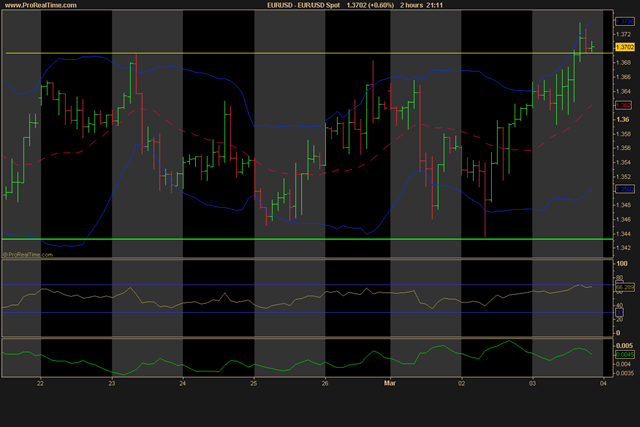
Task: Click the 1.354 price axis label
Action: coord(623,162)
